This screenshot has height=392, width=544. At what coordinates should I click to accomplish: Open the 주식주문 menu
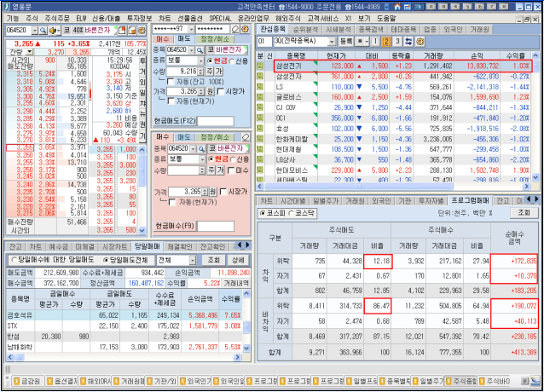tap(57, 19)
